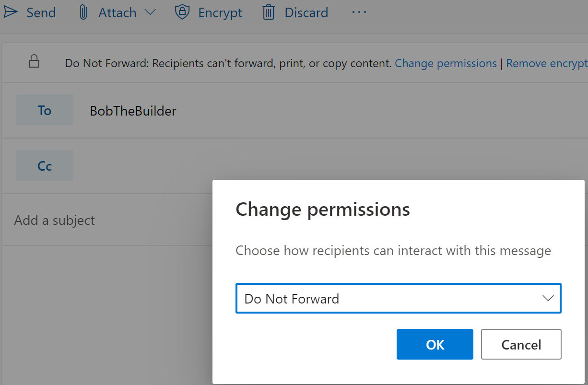Confirm permissions with the OK button
This screenshot has height=385, width=588.
(435, 344)
